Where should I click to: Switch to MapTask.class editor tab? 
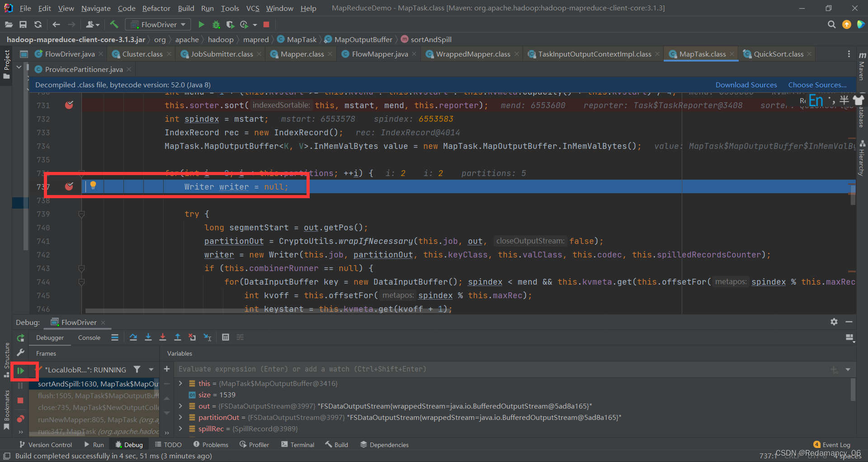[702, 54]
